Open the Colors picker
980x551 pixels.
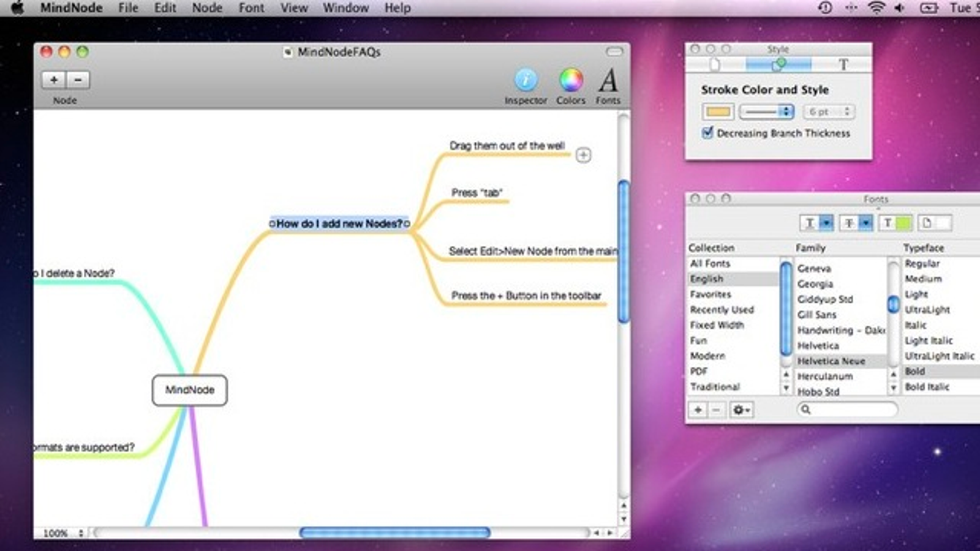[571, 87]
